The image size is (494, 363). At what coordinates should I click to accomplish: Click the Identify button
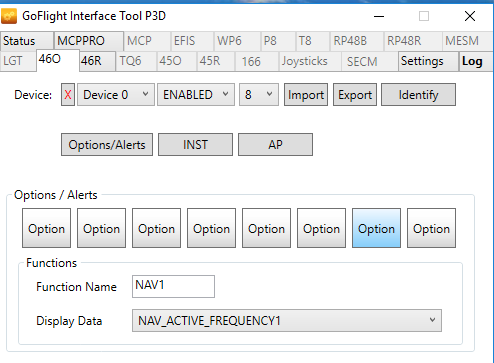tap(418, 95)
